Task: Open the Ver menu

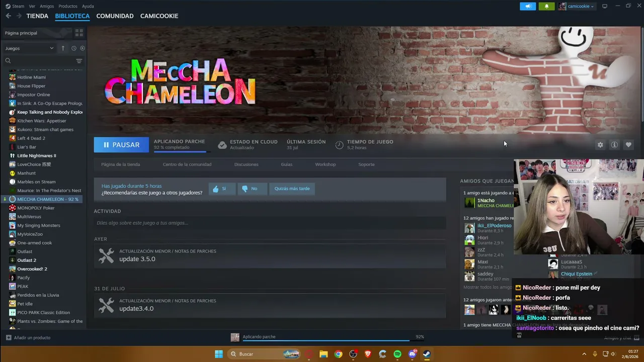Action: [x=32, y=6]
